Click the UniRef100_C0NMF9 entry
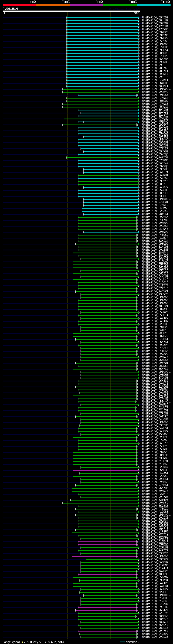173x644 pixels. pyautogui.click(x=155, y=503)
